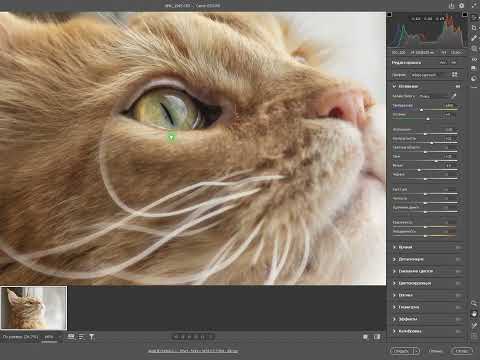Toggle visibility of Геометрия panel edits
Screen dimensions: 480x360
458,307
